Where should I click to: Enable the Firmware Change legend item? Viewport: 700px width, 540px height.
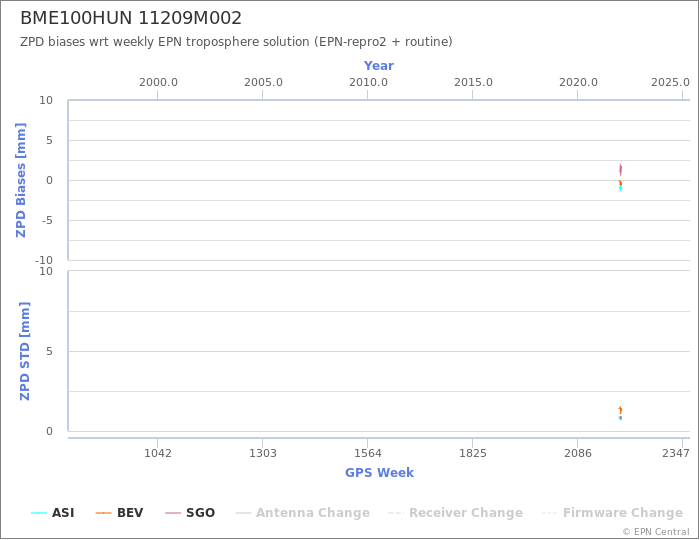coord(612,513)
